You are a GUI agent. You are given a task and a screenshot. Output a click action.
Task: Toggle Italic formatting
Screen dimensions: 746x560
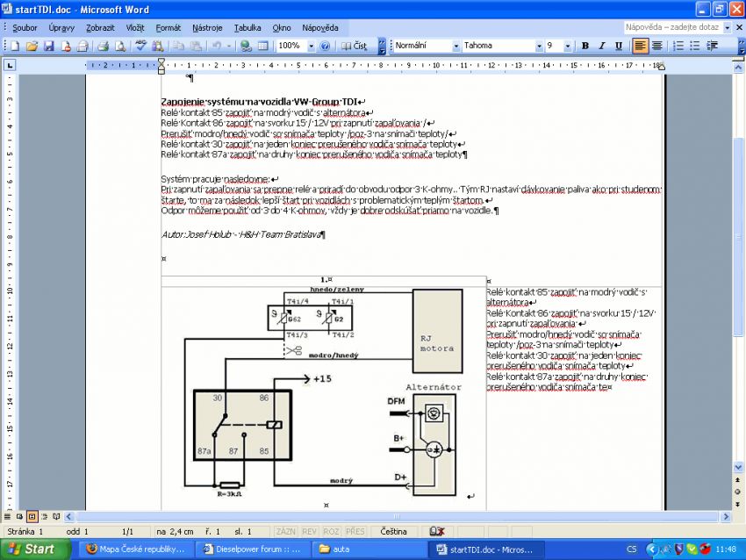[x=602, y=46]
